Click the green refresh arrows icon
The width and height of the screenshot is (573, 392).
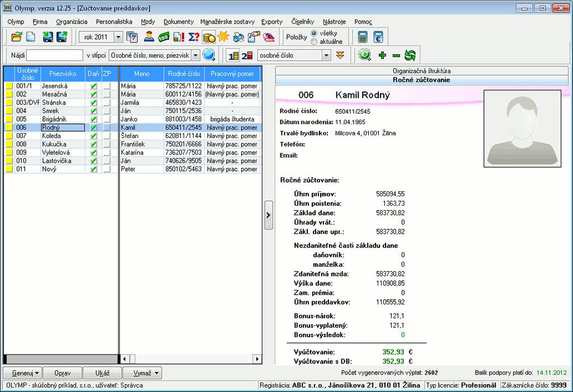(410, 55)
